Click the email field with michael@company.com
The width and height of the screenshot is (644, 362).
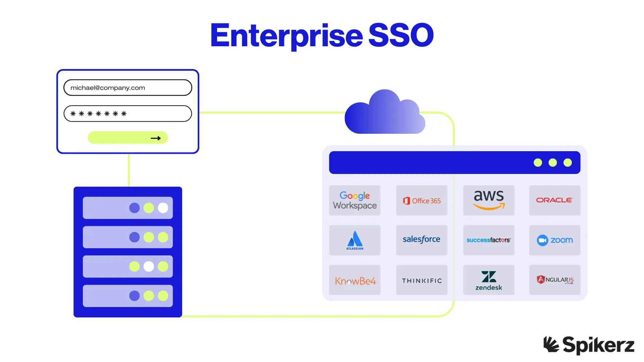click(128, 87)
